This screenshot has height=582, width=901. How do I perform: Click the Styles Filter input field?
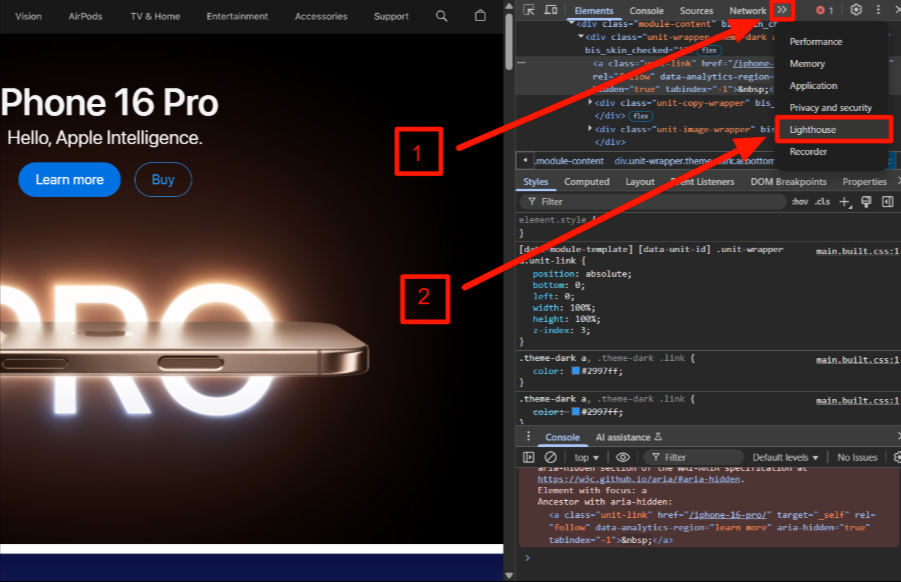point(653,202)
